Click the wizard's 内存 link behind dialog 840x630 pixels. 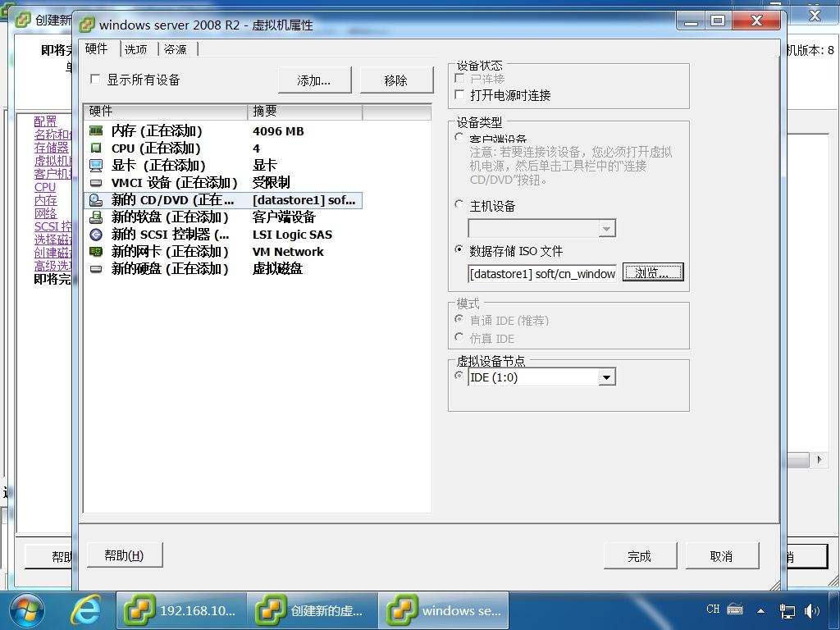[x=46, y=200]
